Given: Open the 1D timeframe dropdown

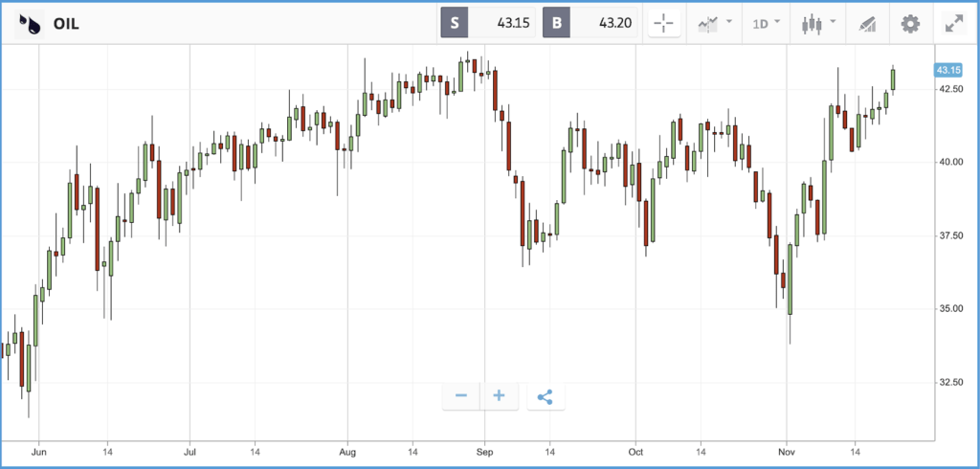Looking at the screenshot, I should [767, 24].
